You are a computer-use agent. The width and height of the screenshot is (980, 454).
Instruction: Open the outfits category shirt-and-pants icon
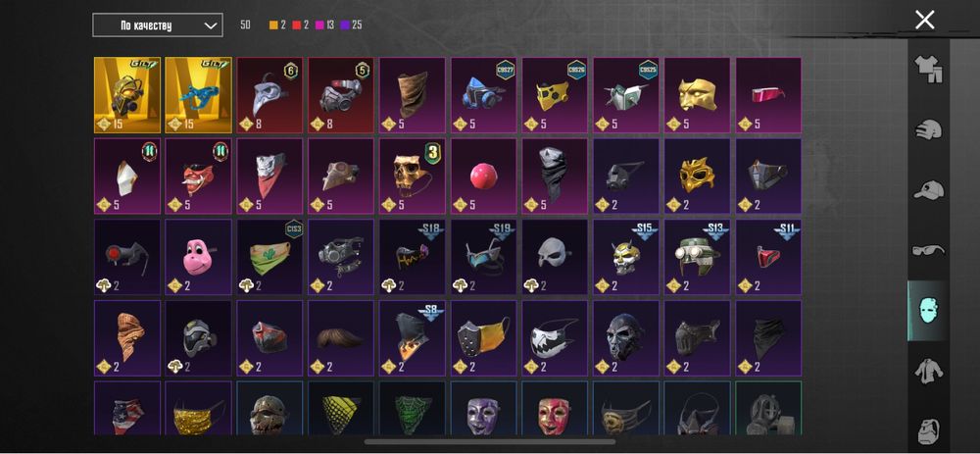928,69
